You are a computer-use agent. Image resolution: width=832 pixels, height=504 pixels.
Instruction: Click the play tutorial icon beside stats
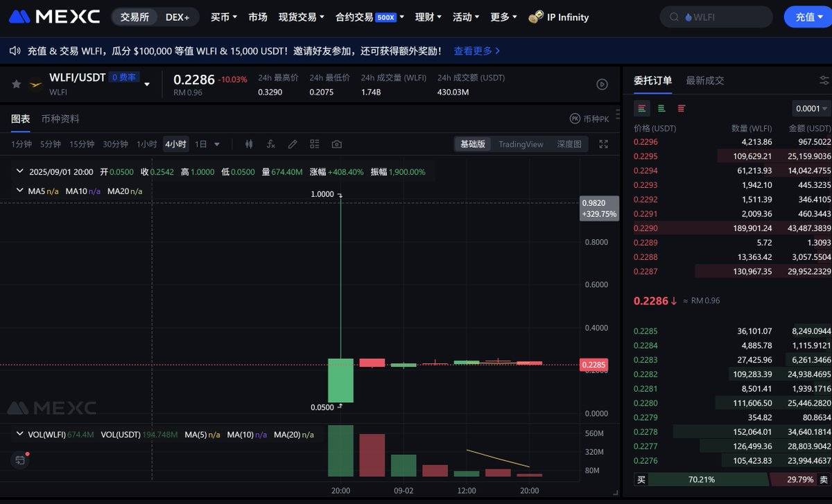[602, 84]
